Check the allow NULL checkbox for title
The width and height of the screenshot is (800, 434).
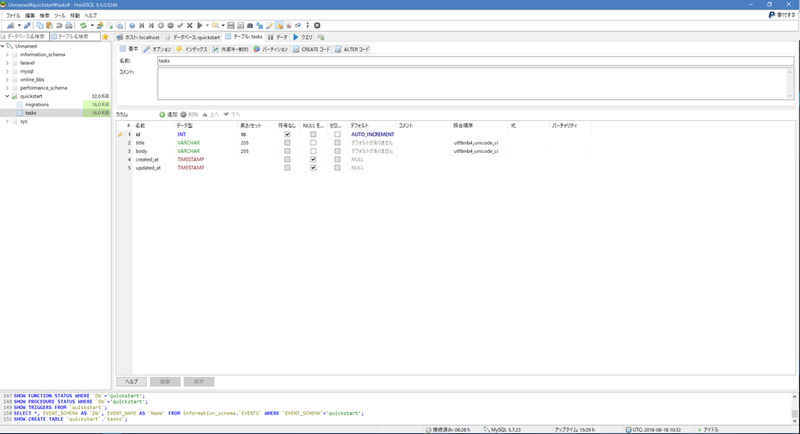pos(313,143)
